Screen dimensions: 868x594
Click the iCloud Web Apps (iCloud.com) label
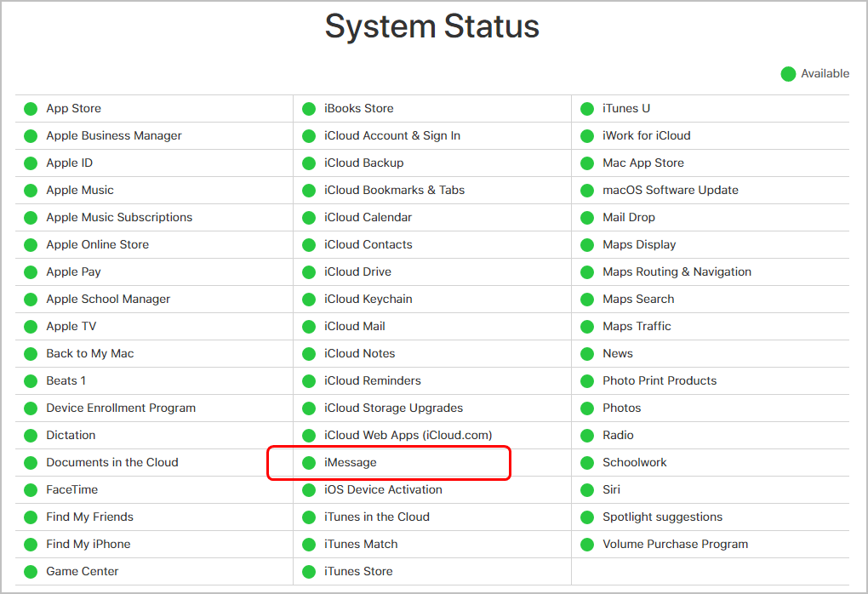[408, 435]
